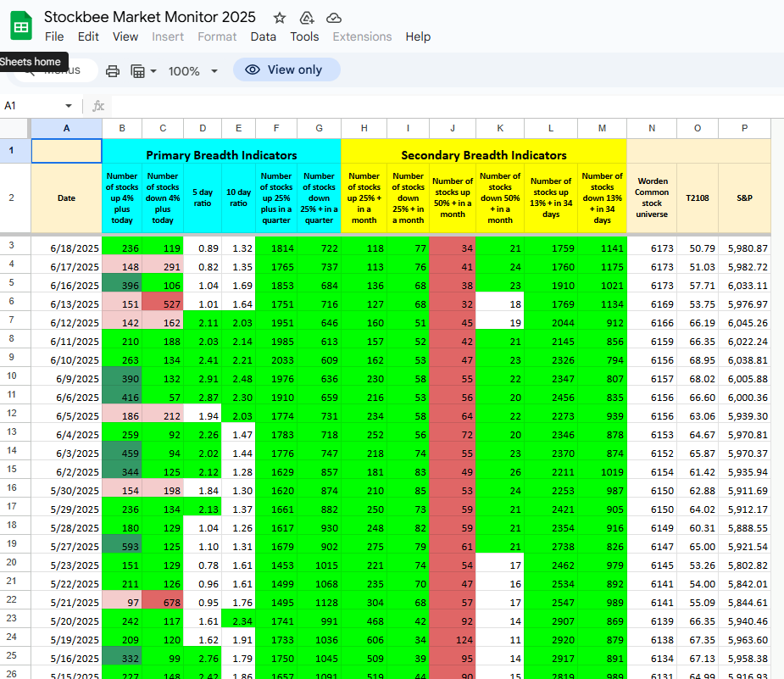Open the Tools menu

coord(304,37)
